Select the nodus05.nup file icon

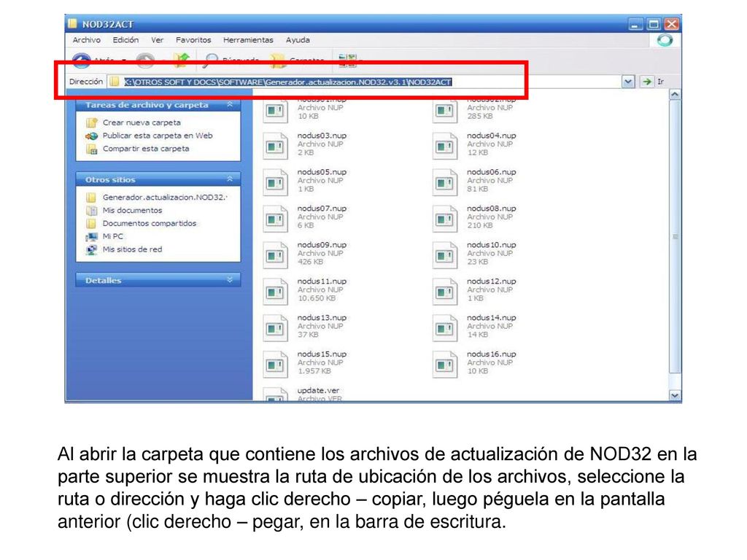coord(275,182)
